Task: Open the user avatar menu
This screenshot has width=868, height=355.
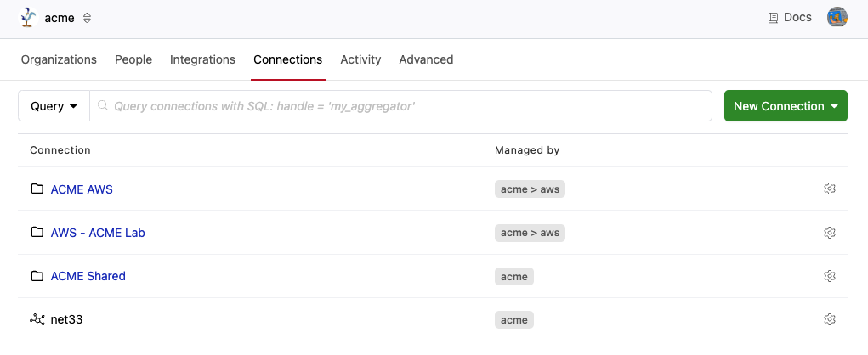Action: click(837, 17)
